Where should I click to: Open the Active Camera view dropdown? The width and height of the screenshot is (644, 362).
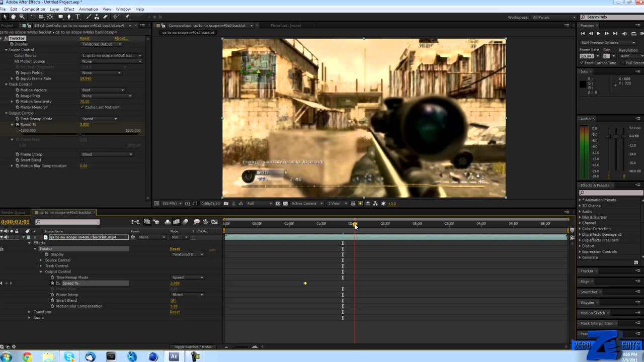tap(307, 204)
